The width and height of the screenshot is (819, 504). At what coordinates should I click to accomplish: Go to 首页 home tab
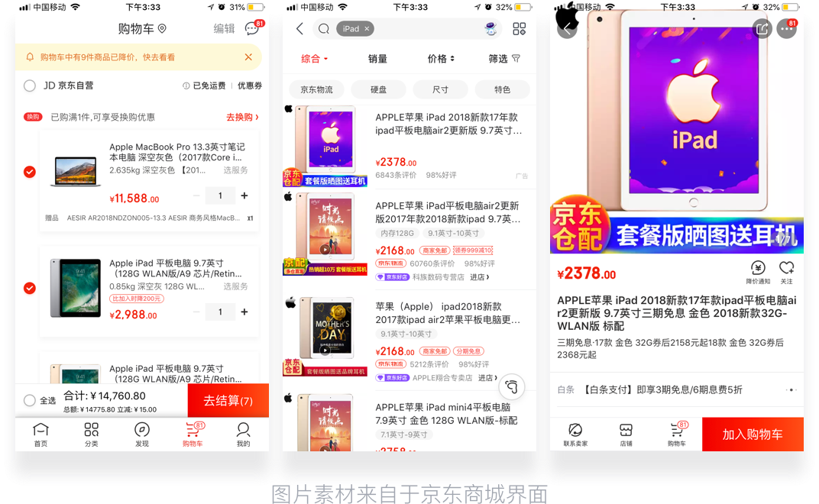(40, 435)
